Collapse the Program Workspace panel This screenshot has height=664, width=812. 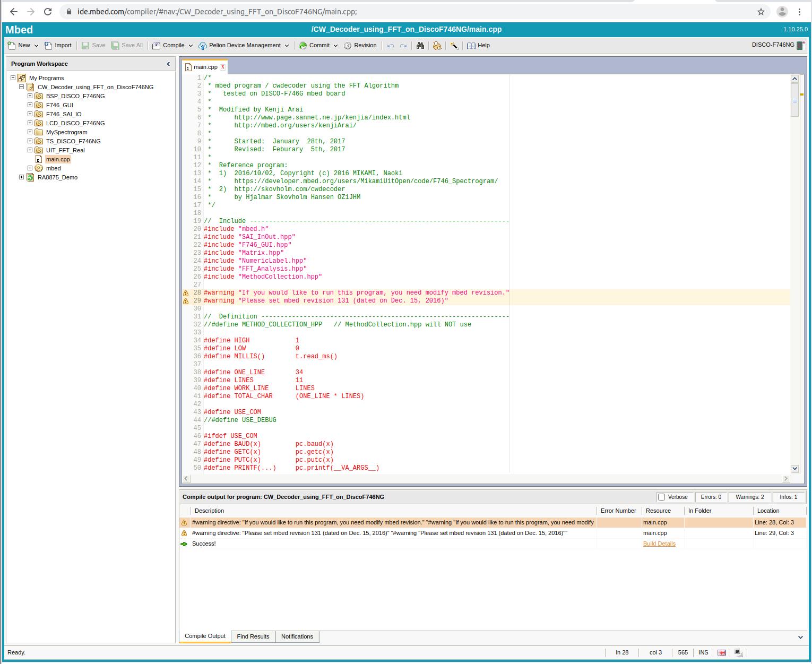click(168, 64)
